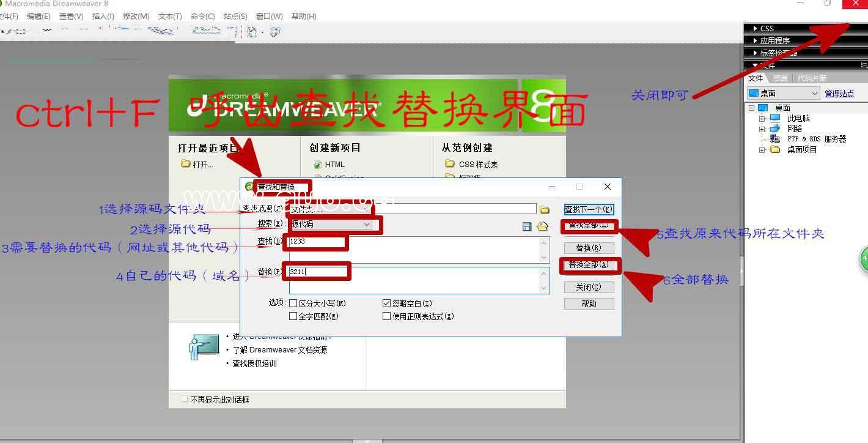Switch to the 文件 tab in Files panel
Image resolution: width=868 pixels, height=443 pixels.
point(756,78)
